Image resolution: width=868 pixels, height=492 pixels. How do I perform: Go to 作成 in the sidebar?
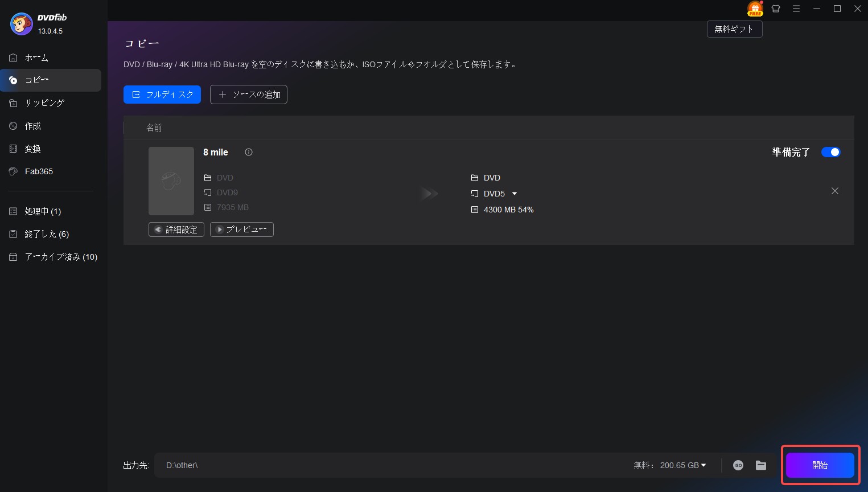coord(32,126)
